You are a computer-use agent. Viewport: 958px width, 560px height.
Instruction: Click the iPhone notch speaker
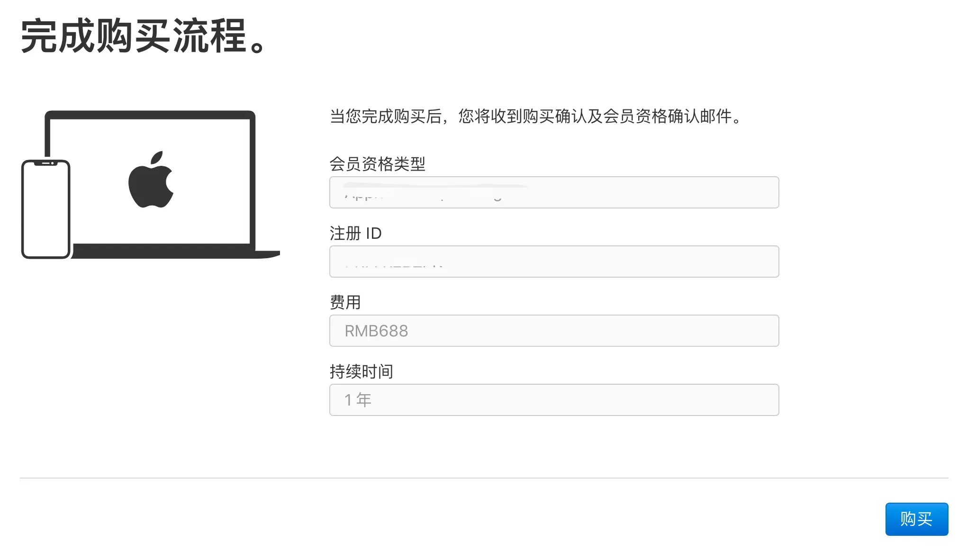(x=46, y=163)
